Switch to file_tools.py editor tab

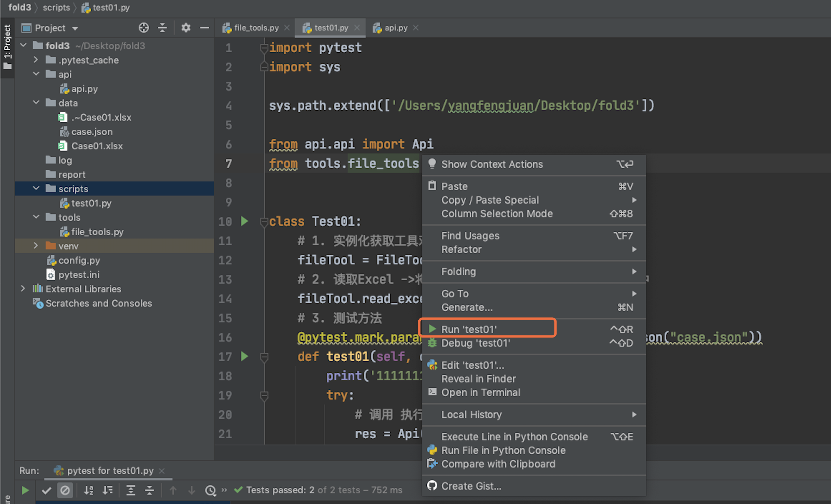(x=256, y=28)
